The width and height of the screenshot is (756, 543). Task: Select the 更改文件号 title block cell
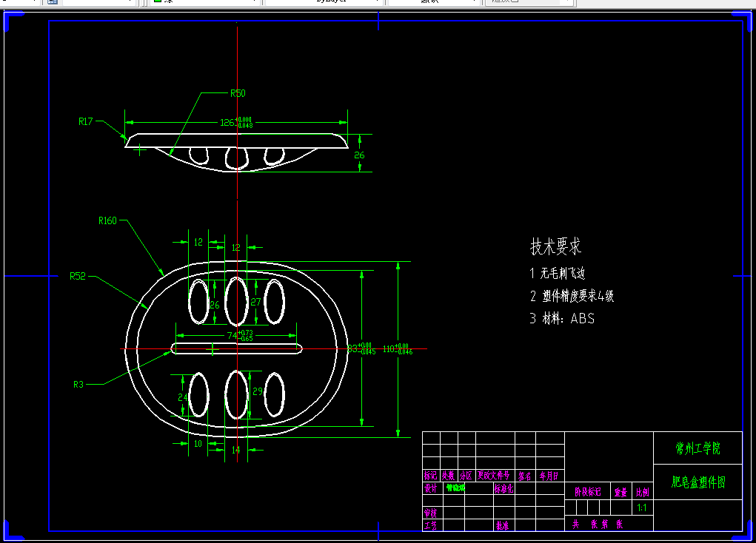click(x=494, y=476)
